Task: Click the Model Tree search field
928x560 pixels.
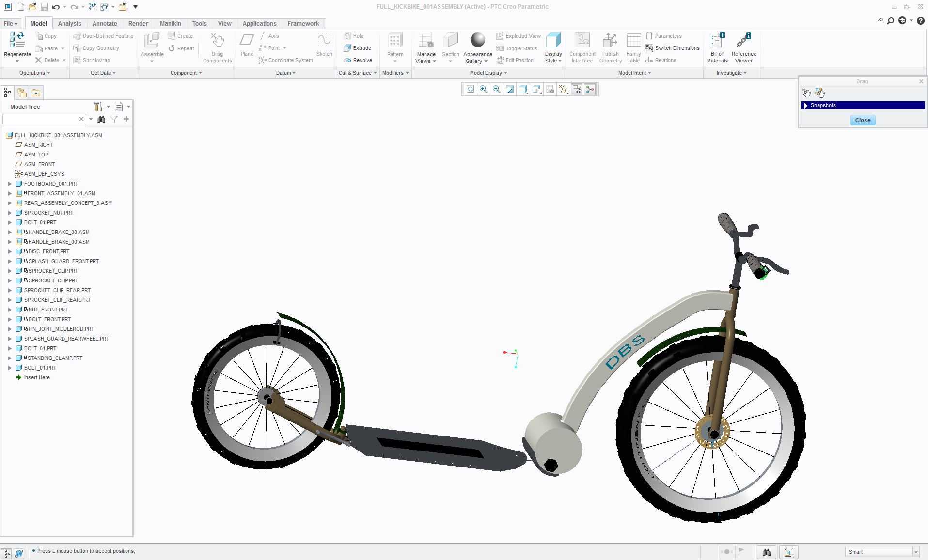Action: click(x=41, y=119)
